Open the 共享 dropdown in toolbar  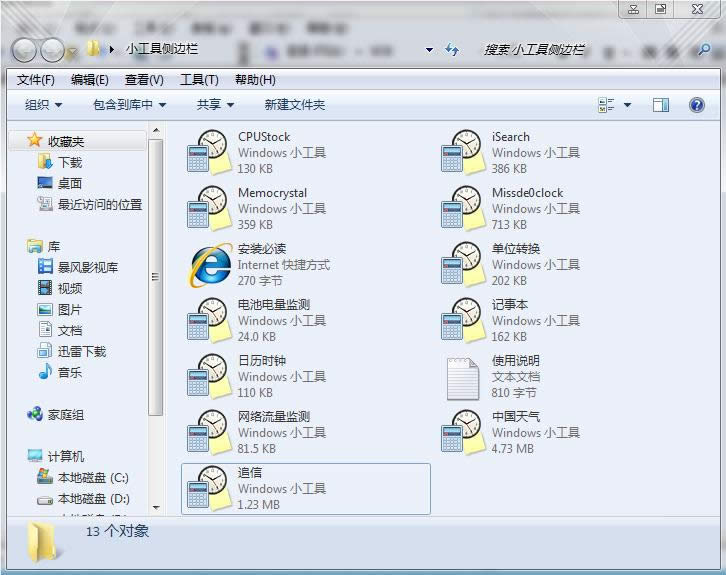click(x=214, y=105)
